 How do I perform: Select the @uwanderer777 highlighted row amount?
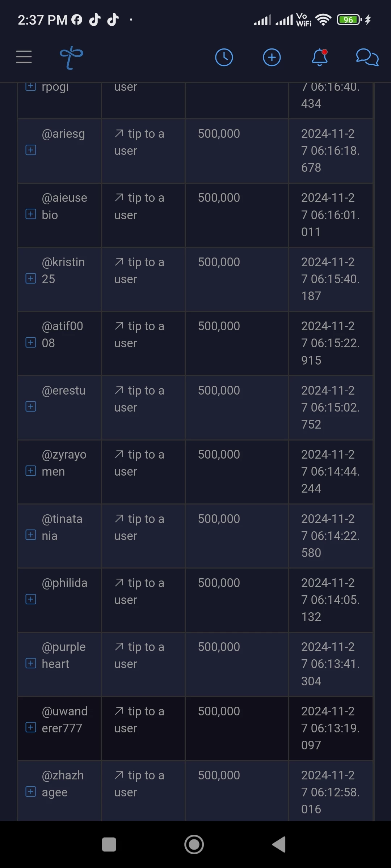coord(219,711)
